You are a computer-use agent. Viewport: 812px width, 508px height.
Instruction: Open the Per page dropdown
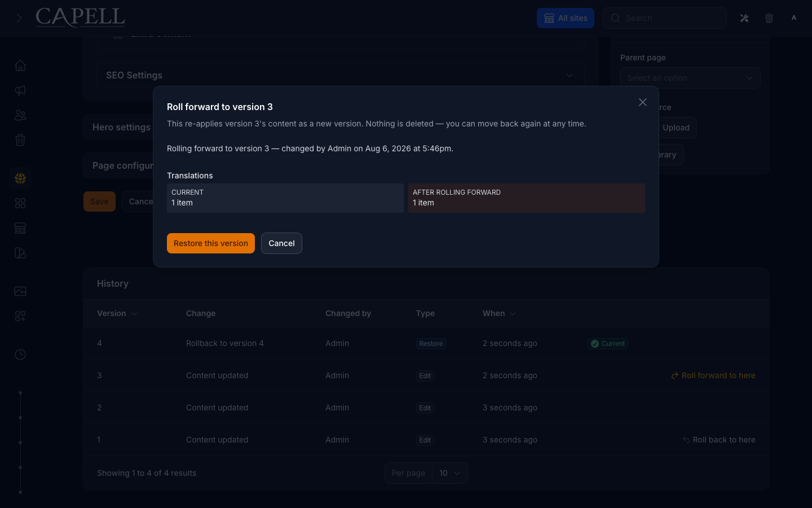tap(449, 473)
